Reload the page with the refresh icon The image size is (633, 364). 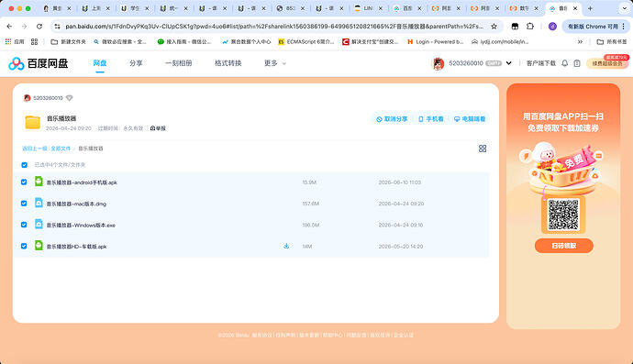point(39,27)
